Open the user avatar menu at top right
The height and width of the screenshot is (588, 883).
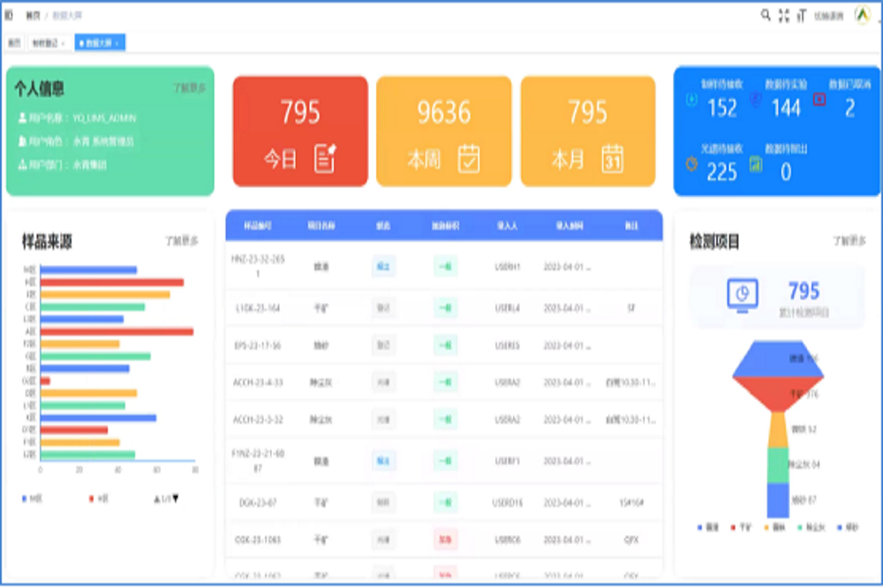tap(862, 15)
